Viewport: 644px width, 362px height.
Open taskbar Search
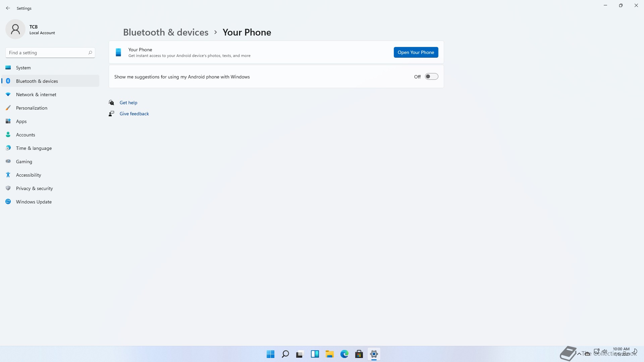coord(285,354)
